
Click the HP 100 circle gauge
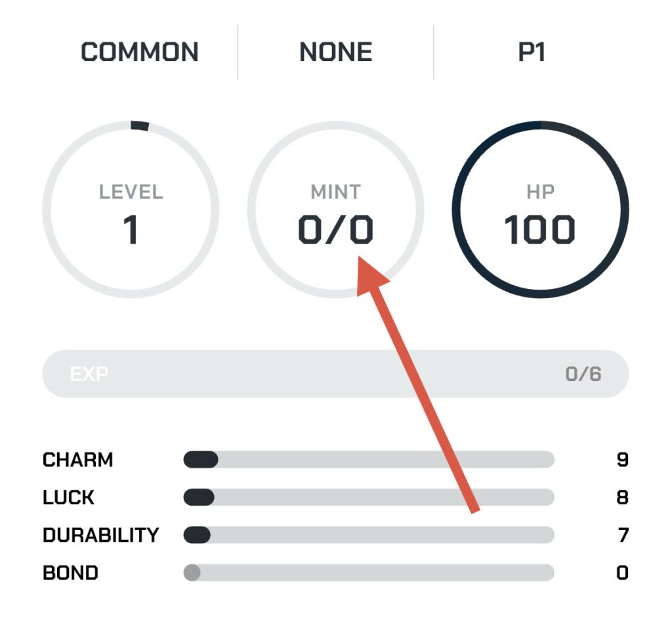pyautogui.click(x=541, y=210)
